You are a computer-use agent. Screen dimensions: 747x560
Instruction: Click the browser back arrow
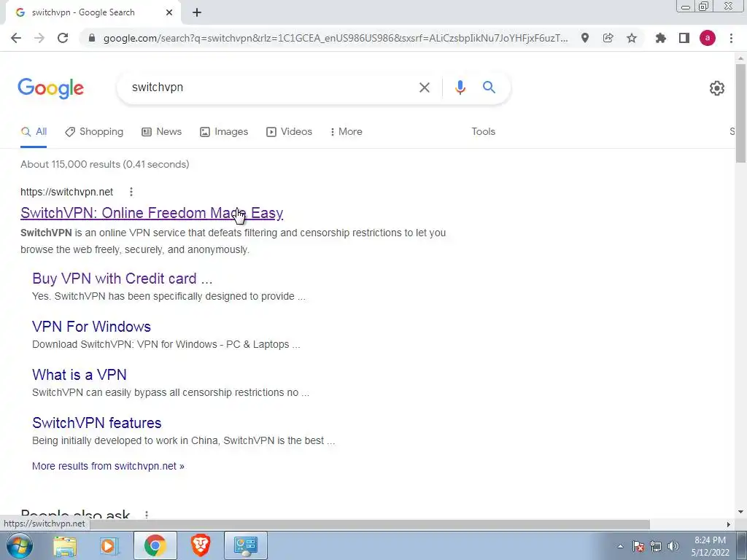[16, 38]
